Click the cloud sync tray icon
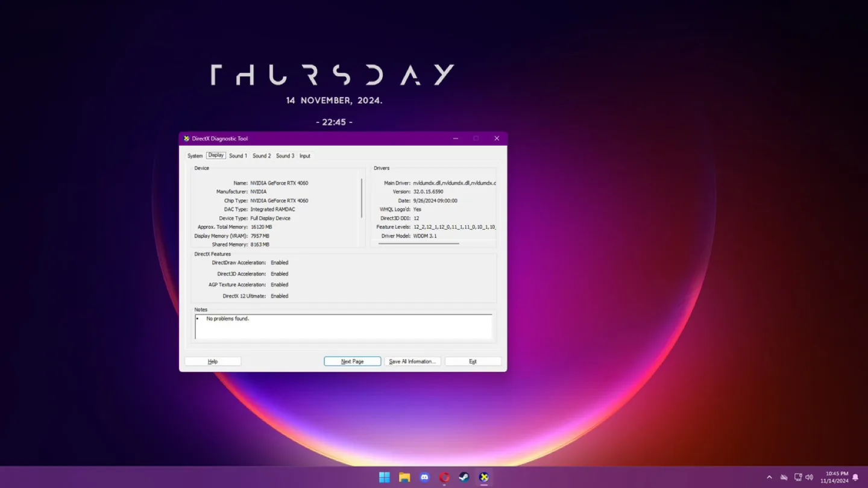 click(784, 477)
